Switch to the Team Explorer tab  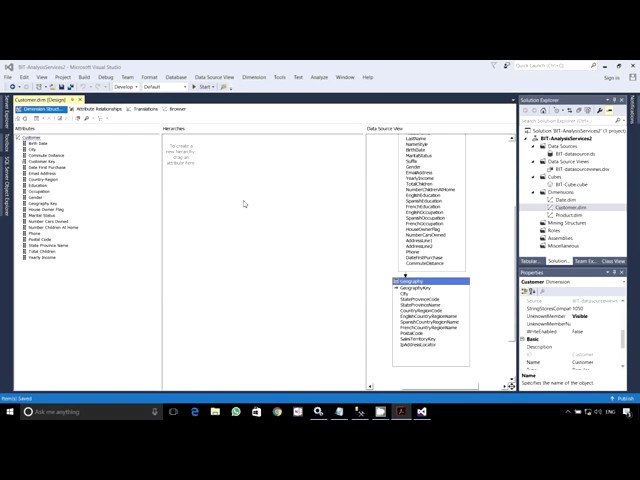(x=586, y=261)
